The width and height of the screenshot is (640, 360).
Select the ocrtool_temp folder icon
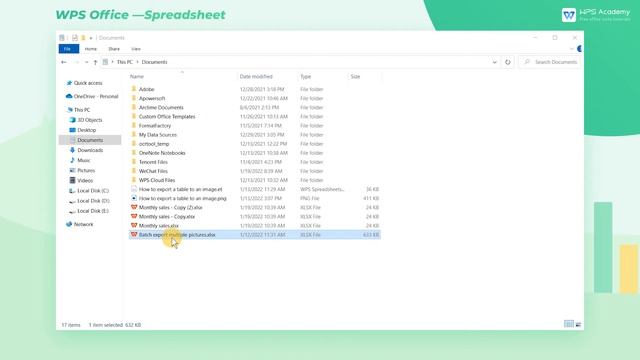(x=133, y=144)
